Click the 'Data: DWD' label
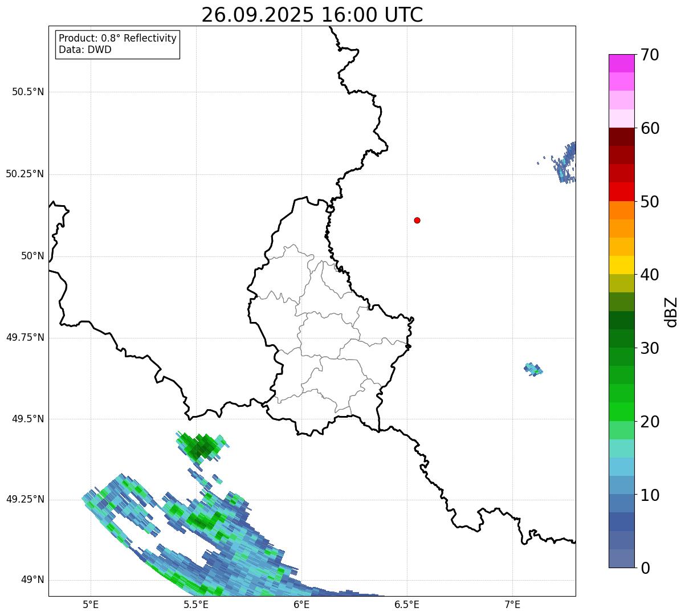This screenshot has width=685, height=616. pos(85,50)
